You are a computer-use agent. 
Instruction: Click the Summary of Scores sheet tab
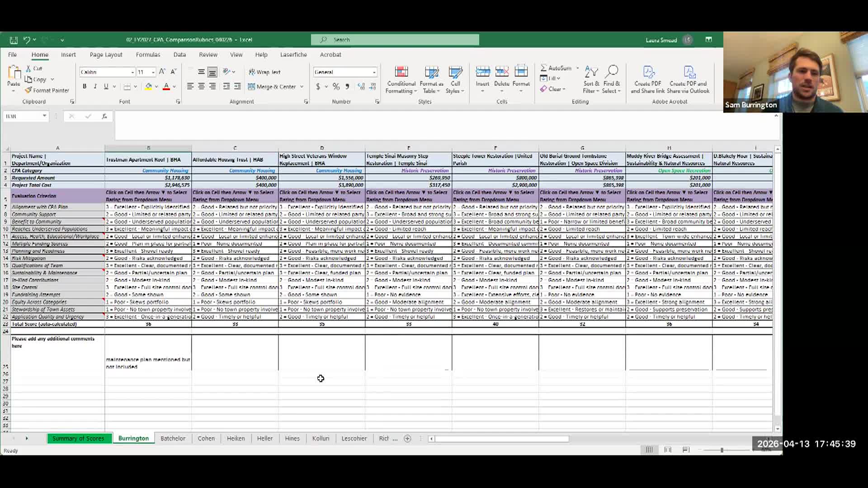(78, 438)
